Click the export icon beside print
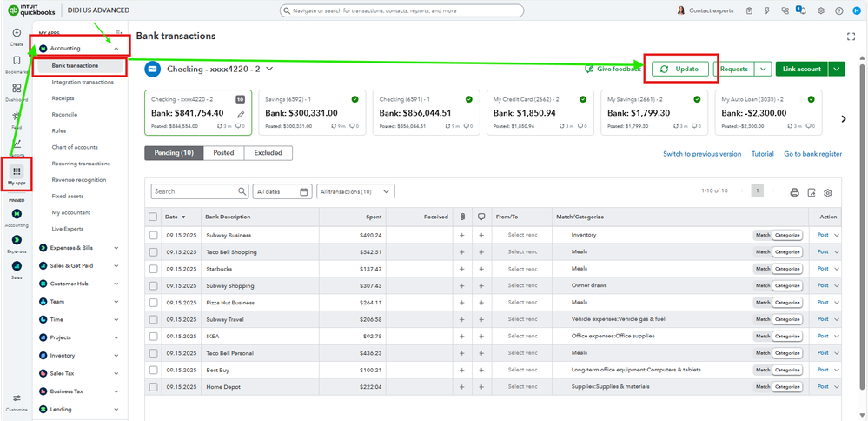The height and width of the screenshot is (421, 868). [x=812, y=192]
